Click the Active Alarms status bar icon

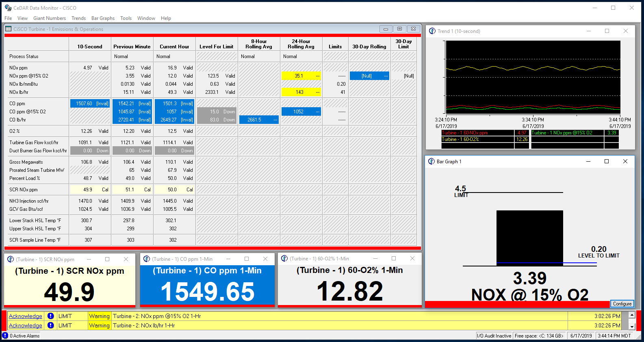tap(5, 336)
